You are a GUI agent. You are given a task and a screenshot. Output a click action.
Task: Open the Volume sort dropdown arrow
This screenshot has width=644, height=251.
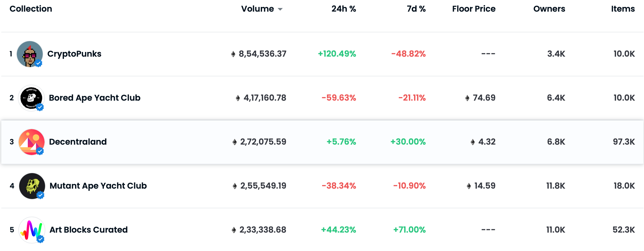(x=280, y=9)
